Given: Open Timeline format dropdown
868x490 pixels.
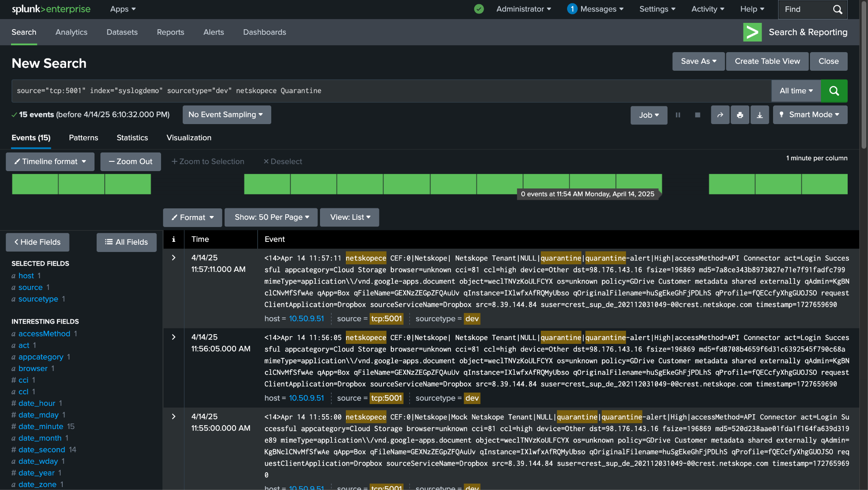Looking at the screenshot, I should click(50, 161).
